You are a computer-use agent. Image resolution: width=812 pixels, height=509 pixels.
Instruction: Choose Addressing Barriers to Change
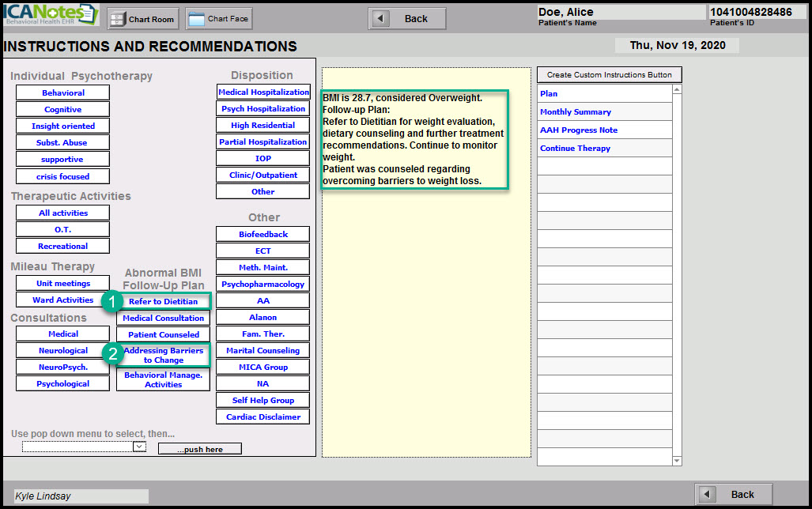tap(164, 355)
